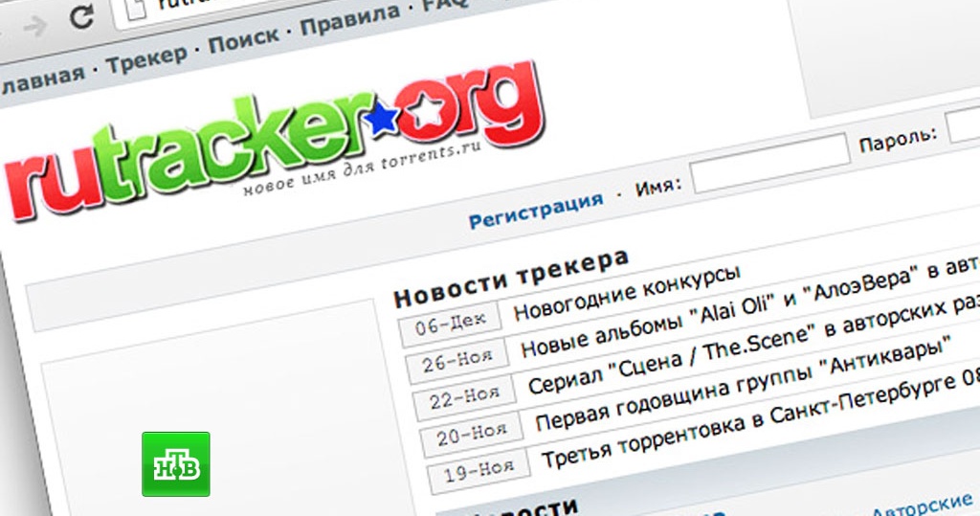Open the FAQ navigation link
This screenshot has height=516, width=980.
tap(443, 6)
